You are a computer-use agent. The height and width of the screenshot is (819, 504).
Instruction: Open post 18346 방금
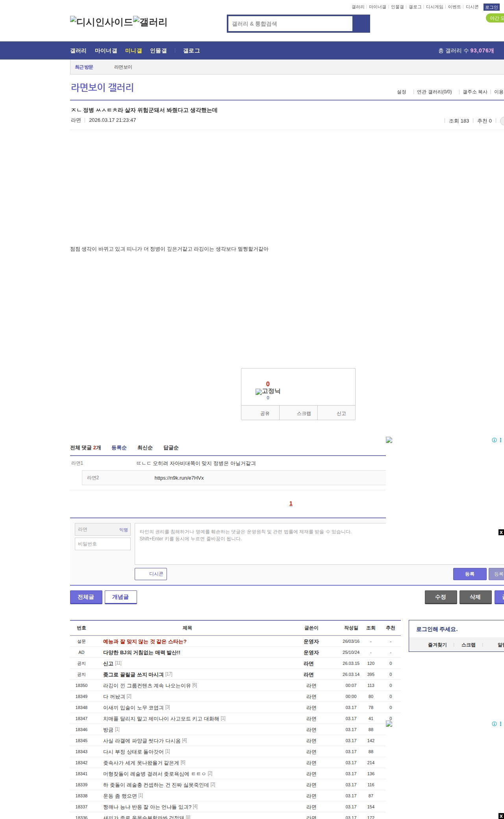pyautogui.click(x=108, y=730)
